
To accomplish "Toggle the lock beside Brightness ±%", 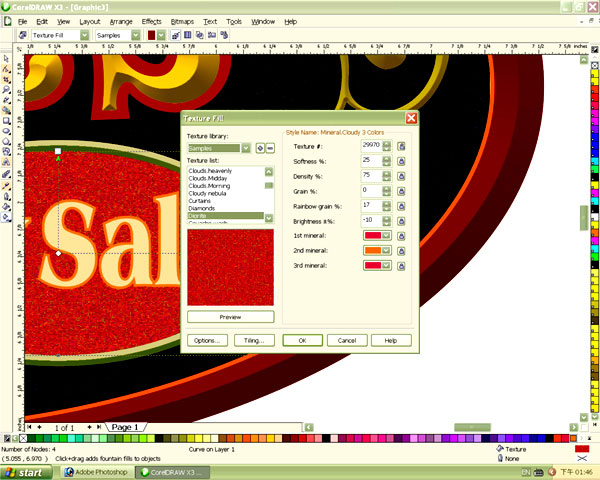I will [x=401, y=221].
